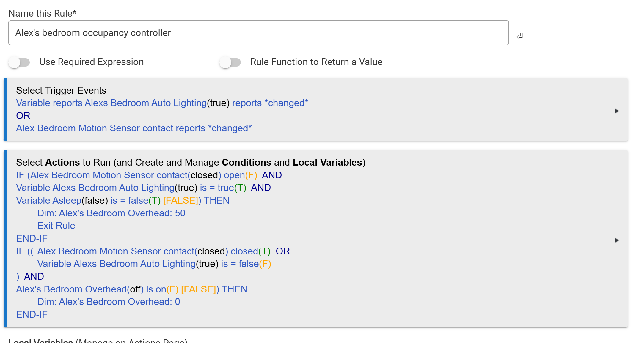Click Dim Alex's Bedroom Overhead: 50 action

(x=111, y=213)
